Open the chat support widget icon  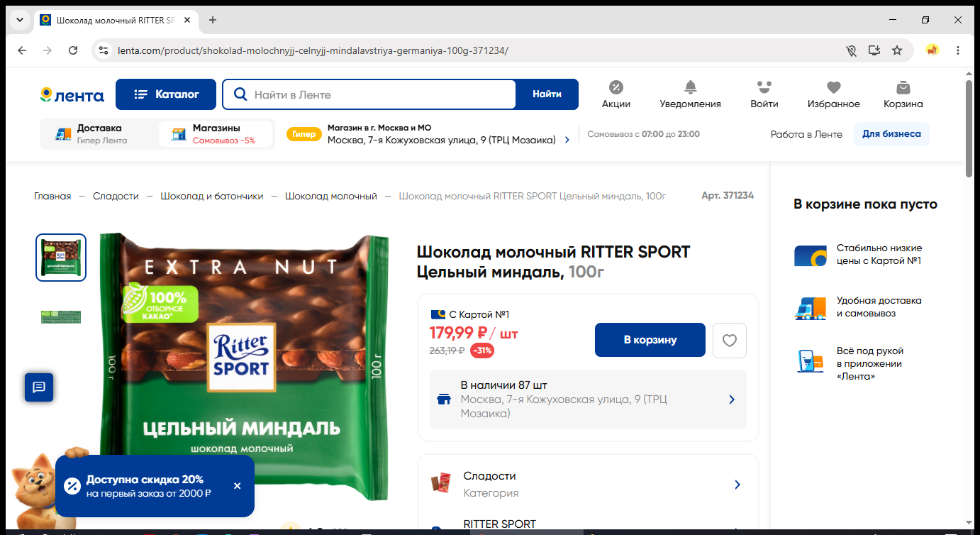[x=39, y=387]
